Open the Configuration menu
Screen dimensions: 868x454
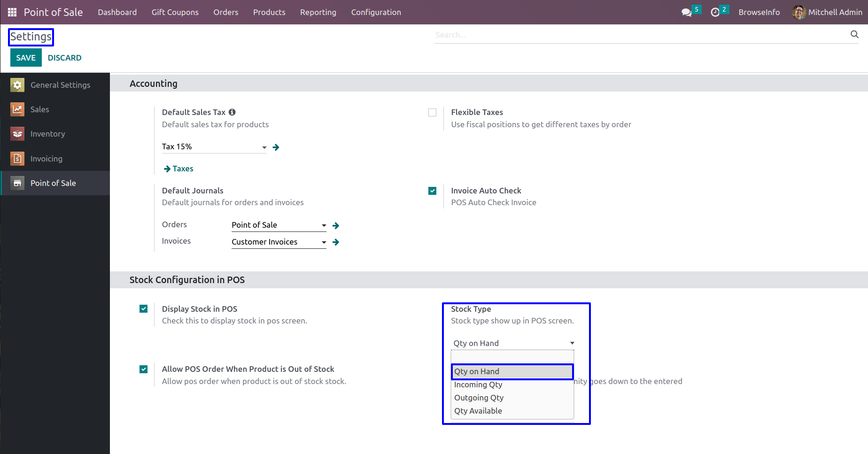(x=376, y=12)
